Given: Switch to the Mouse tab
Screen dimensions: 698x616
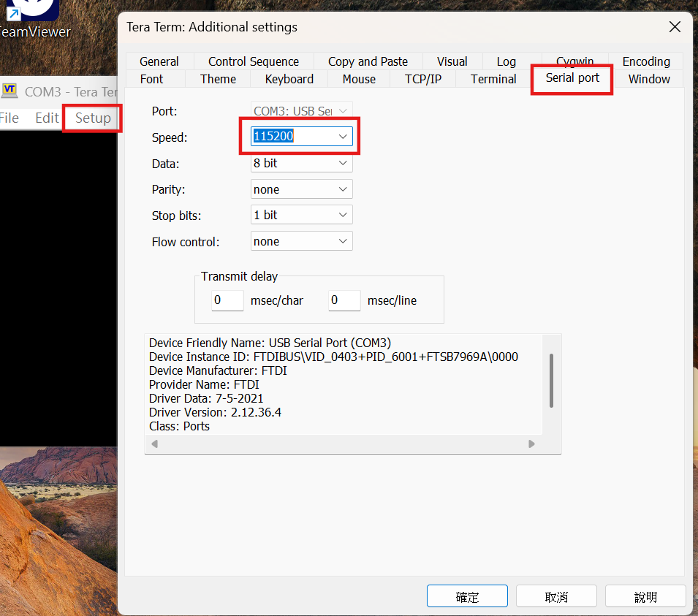Looking at the screenshot, I should (x=360, y=79).
